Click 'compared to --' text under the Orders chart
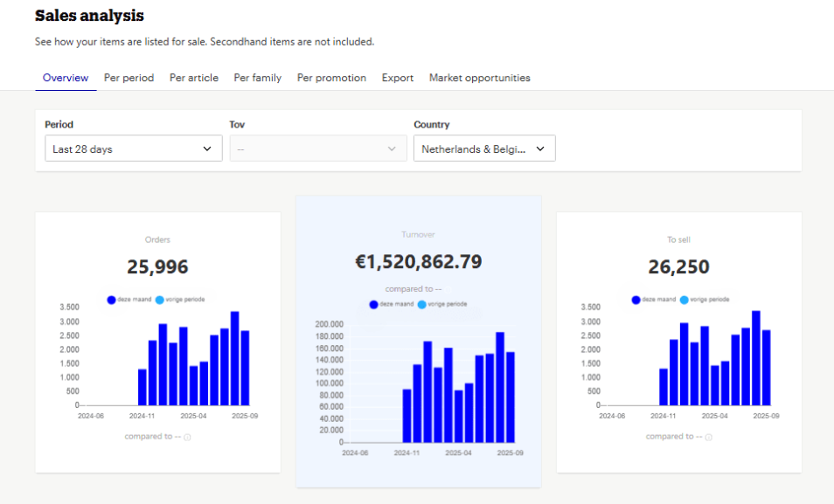The image size is (834, 504). [153, 437]
